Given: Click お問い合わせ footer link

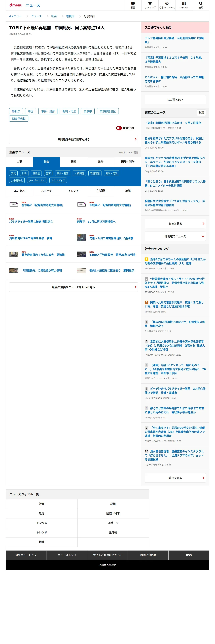Looking at the screenshot, I should pos(148,555).
